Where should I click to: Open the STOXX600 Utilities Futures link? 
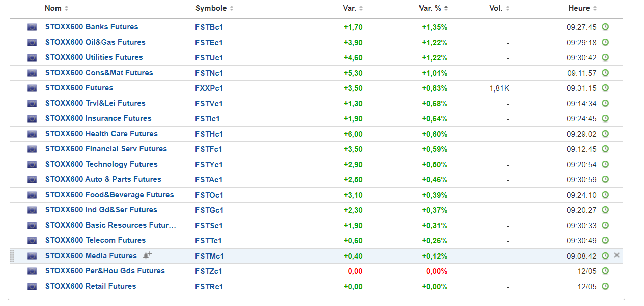(94, 57)
